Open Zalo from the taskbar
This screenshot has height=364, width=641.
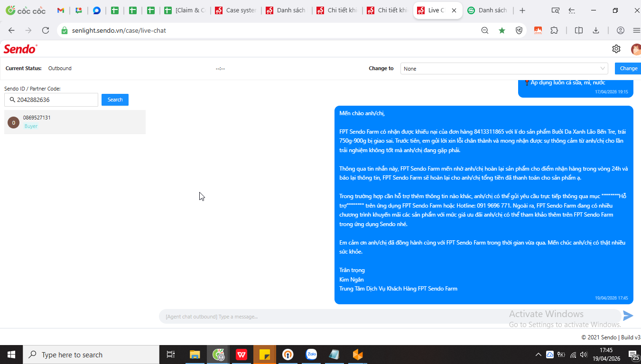pos(311,355)
